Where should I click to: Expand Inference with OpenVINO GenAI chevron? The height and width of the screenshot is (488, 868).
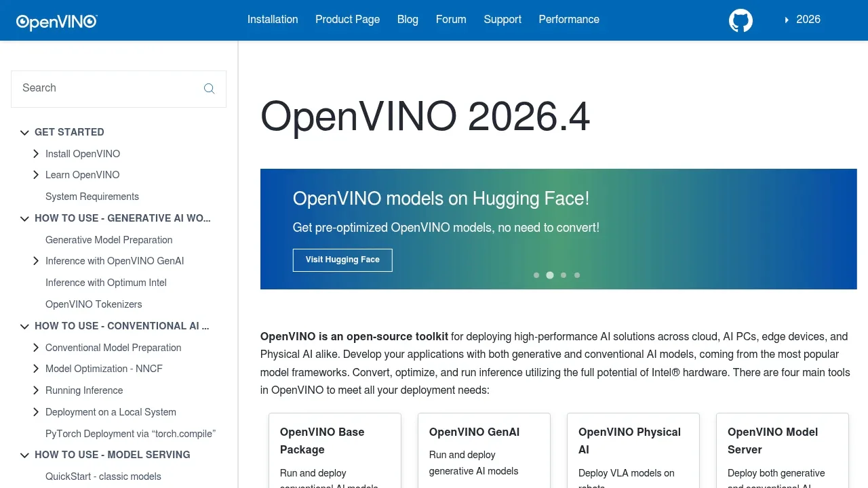36,261
